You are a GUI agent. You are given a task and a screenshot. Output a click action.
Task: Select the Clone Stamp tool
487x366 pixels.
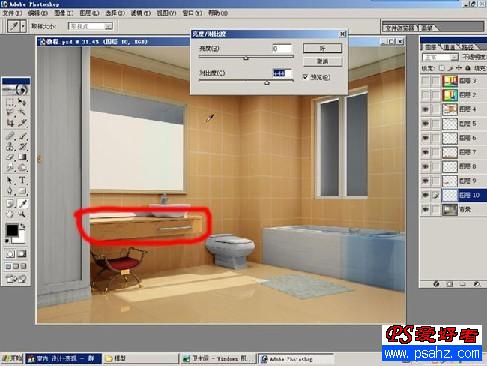click(x=10, y=146)
